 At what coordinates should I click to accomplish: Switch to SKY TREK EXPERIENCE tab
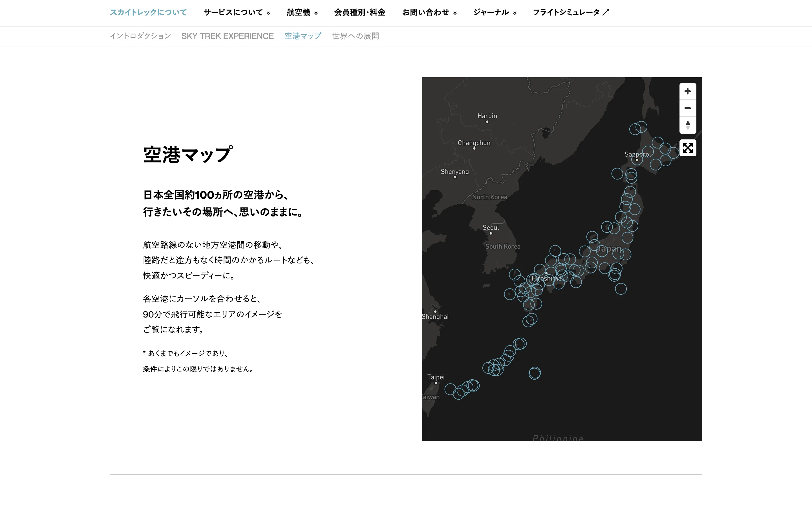click(x=228, y=36)
